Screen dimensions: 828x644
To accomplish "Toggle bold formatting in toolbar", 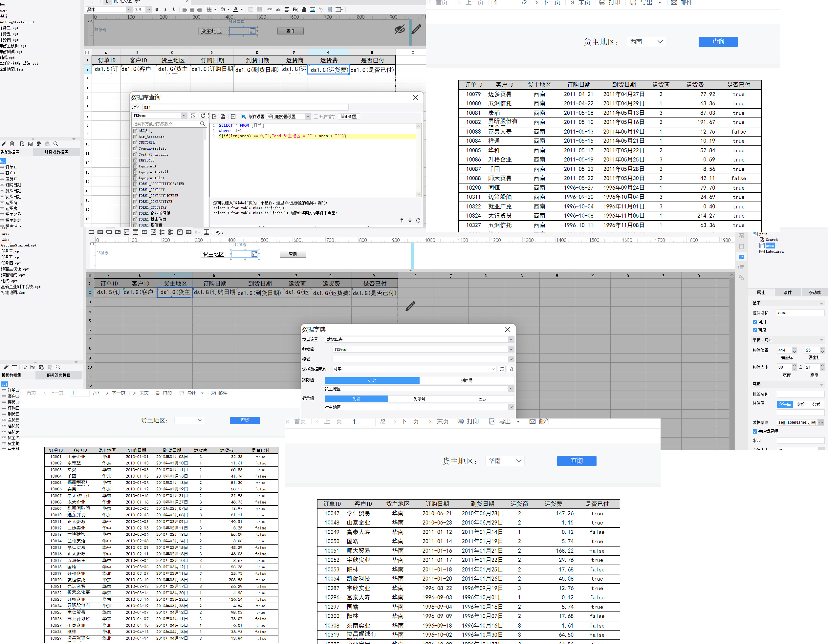I will tap(157, 10).
